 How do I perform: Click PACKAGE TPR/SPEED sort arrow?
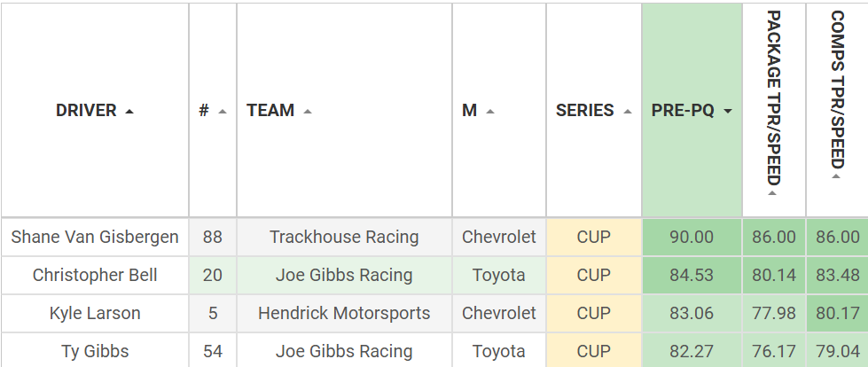773,193
